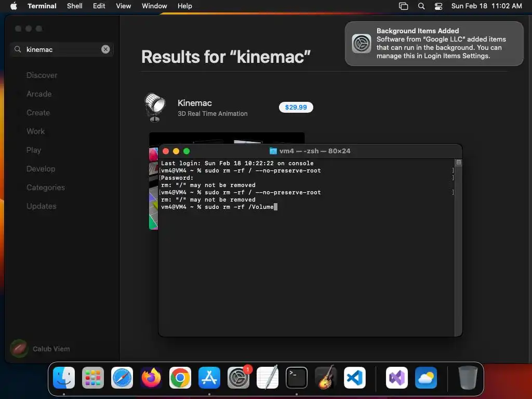Open the Trash from the Dock
532x399 pixels.
468,378
